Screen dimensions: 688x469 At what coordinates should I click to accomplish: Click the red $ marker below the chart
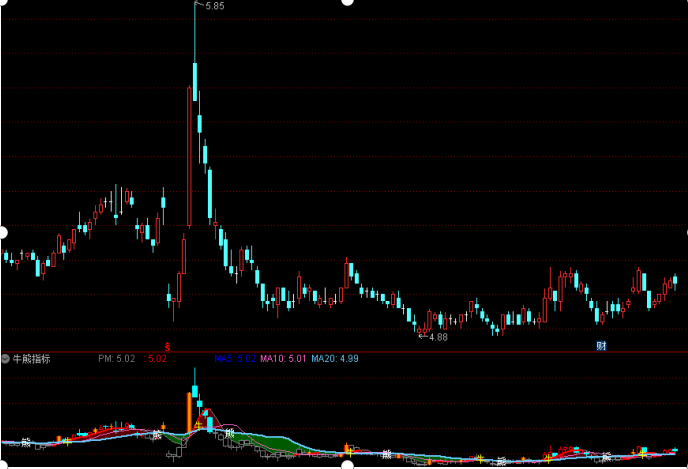coord(167,347)
